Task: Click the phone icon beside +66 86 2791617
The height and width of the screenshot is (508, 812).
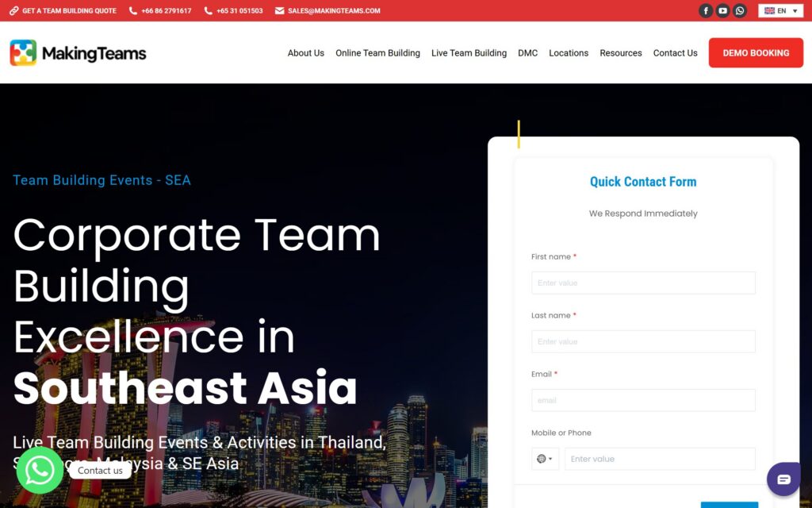Action: pyautogui.click(x=133, y=10)
